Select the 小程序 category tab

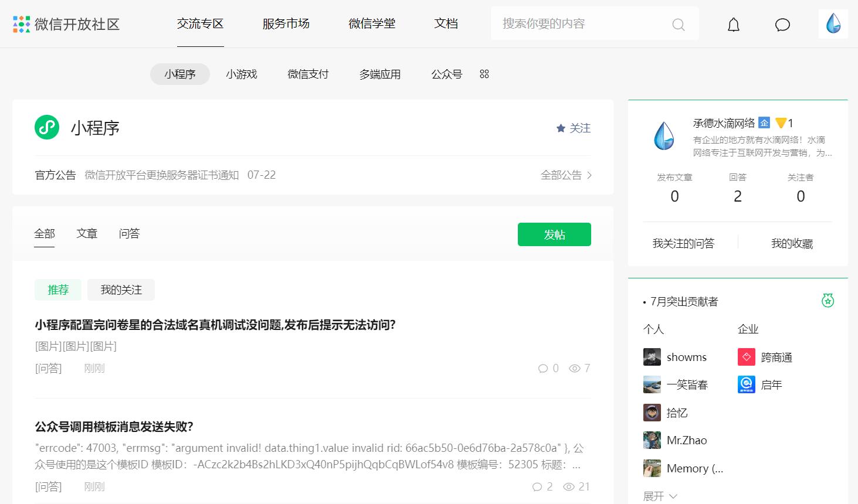180,74
